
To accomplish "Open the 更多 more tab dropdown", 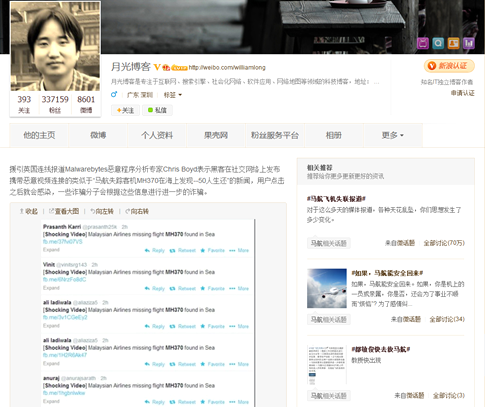I will click(393, 135).
